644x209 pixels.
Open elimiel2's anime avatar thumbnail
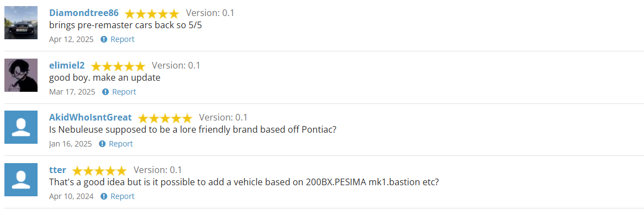pos(21,75)
